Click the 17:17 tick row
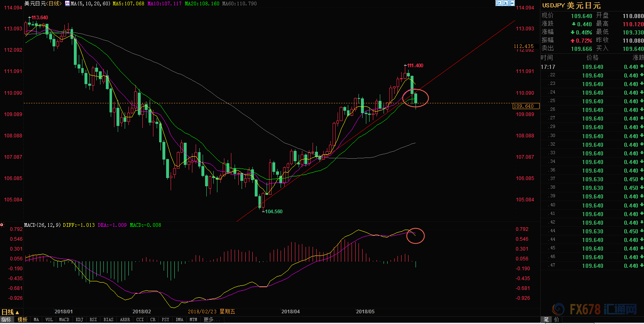644x324 pixels. coord(592,67)
